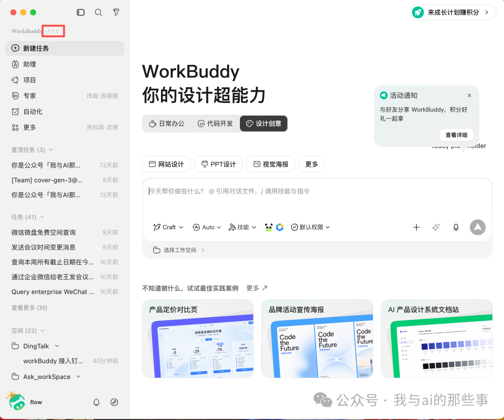Viewport: 504px width, 420px height.
Task: Click the rocket icon on growth plan banner
Action: [x=418, y=13]
